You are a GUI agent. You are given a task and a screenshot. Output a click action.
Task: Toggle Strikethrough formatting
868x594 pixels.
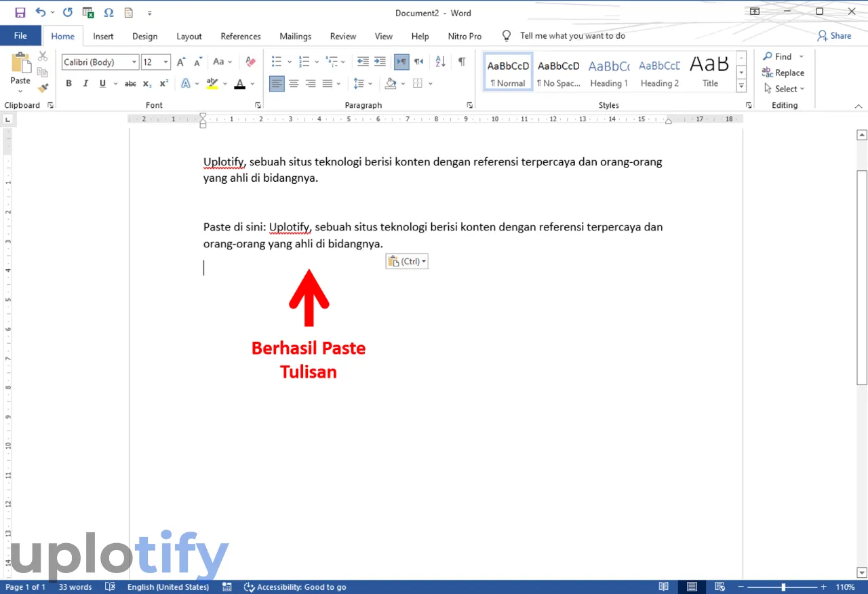pos(130,83)
